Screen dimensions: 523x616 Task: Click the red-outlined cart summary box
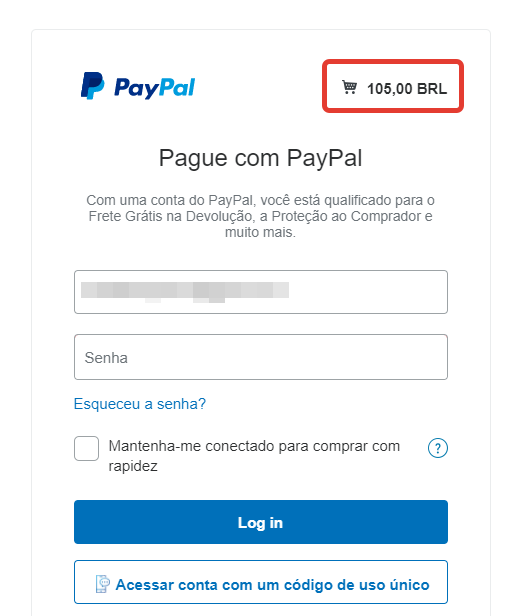click(393, 86)
